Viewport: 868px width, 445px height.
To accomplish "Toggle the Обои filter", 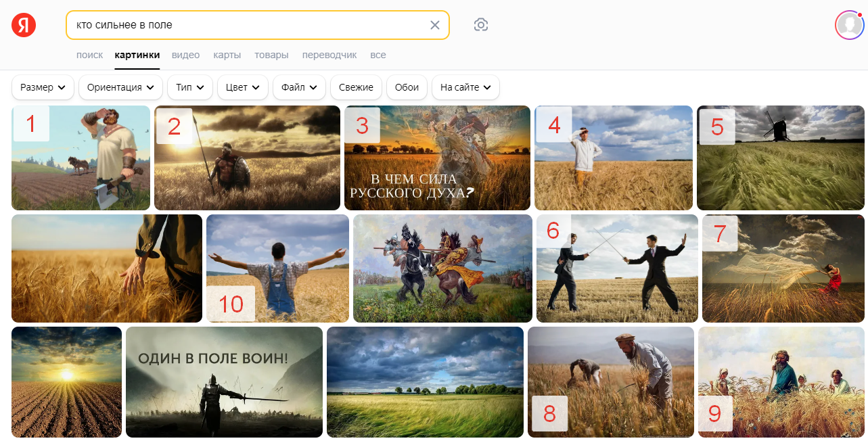I will tap(407, 87).
